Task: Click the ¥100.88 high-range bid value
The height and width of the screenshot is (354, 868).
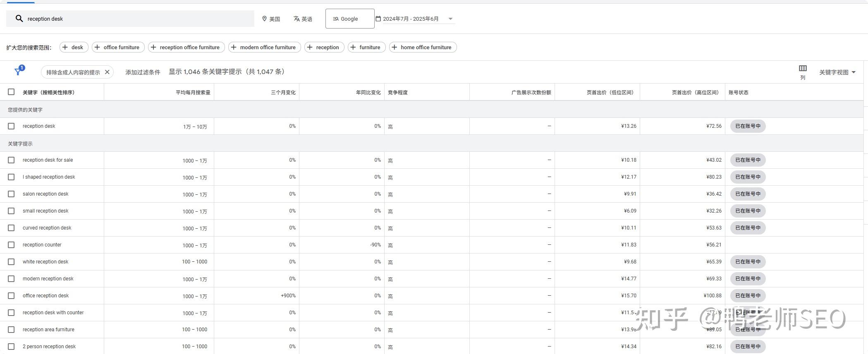Action: [713, 296]
